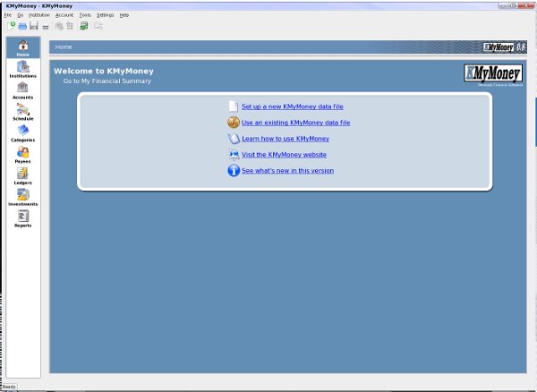Open the Home view in sidebar

point(23,47)
